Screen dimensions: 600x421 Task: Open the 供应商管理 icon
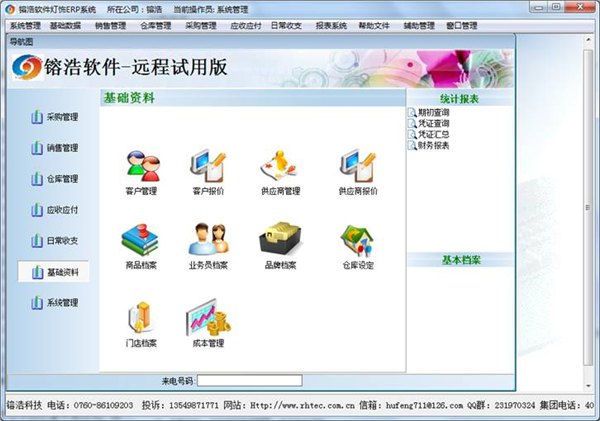(279, 165)
